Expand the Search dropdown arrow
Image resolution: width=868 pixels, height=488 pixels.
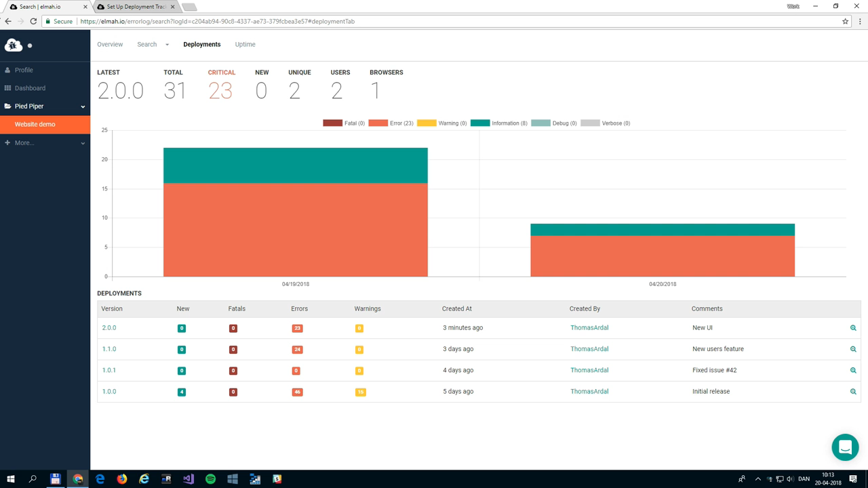167,45
